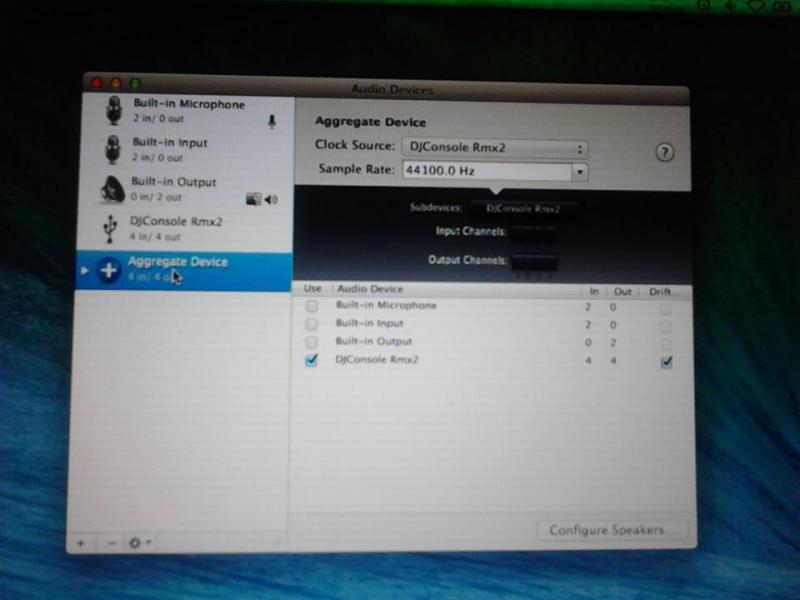
Task: Toggle Drift correction for DJConsole Rmx2
Action: click(x=666, y=362)
